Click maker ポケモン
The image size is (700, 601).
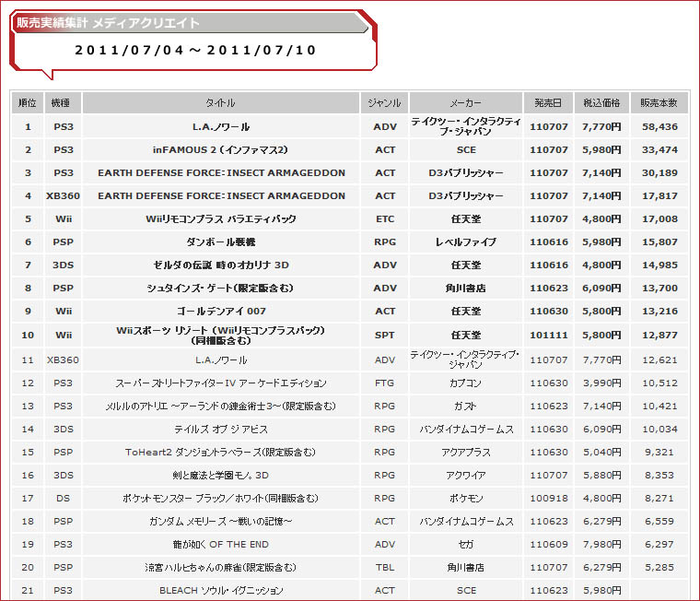(x=466, y=499)
